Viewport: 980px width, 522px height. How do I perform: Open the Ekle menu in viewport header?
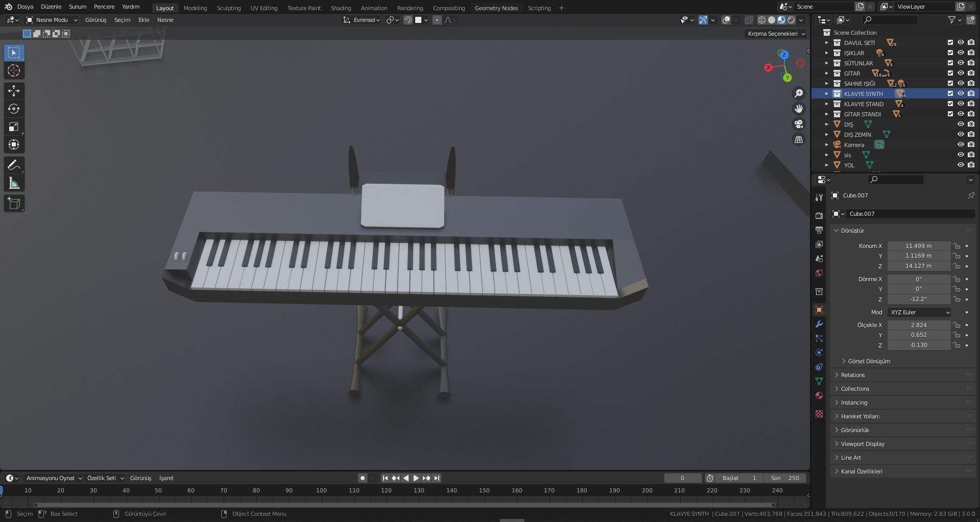pos(144,20)
